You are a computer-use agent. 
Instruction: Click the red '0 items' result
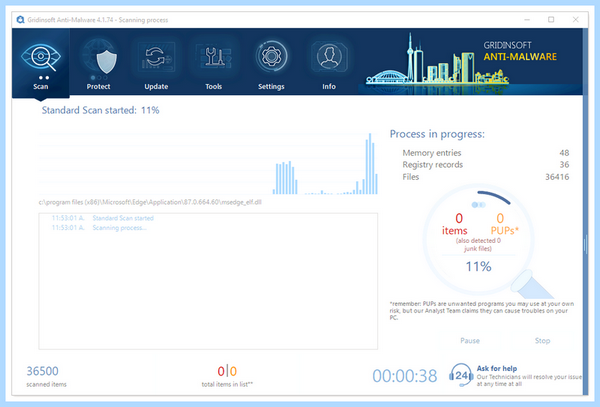click(455, 224)
